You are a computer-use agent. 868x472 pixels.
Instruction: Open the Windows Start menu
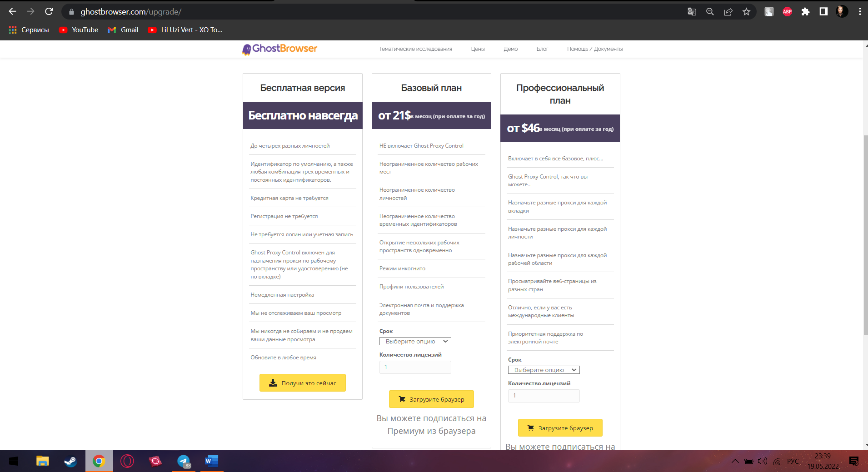(x=14, y=461)
